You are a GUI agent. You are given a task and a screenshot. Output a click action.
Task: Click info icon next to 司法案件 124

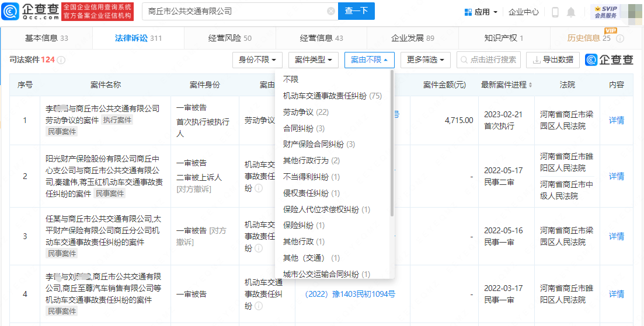click(61, 60)
